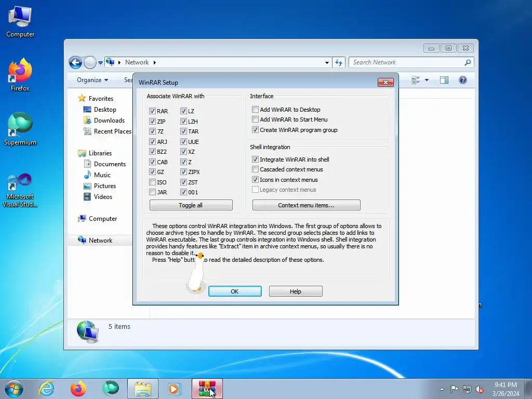Click the taskbar clock showing 9:41 PM

click(x=506, y=389)
